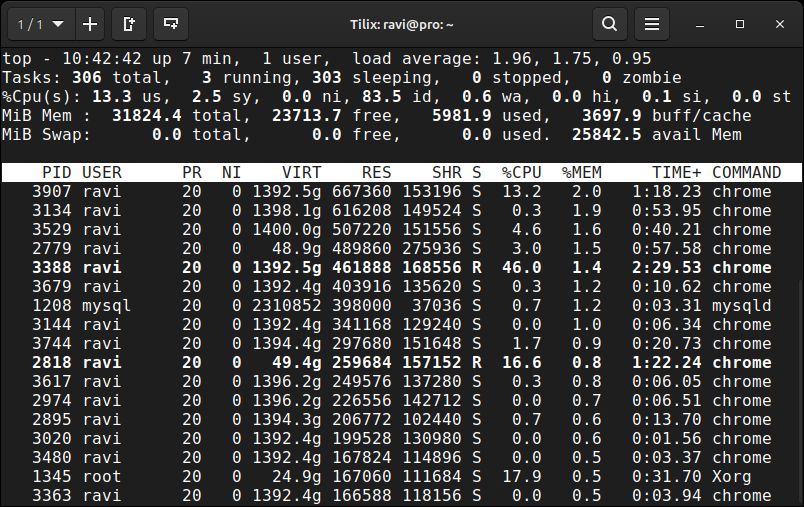
Task: Click user mysql in PID 1208 row
Action: 106,306
